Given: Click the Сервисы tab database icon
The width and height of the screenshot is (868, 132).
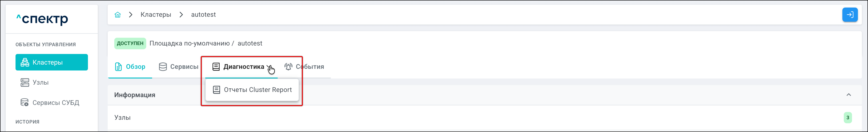Looking at the screenshot, I should click(163, 67).
